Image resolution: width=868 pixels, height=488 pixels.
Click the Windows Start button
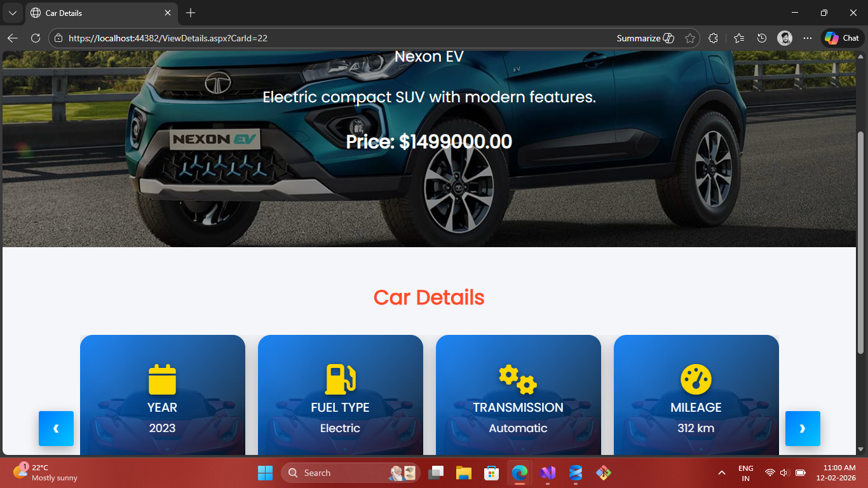tap(265, 473)
